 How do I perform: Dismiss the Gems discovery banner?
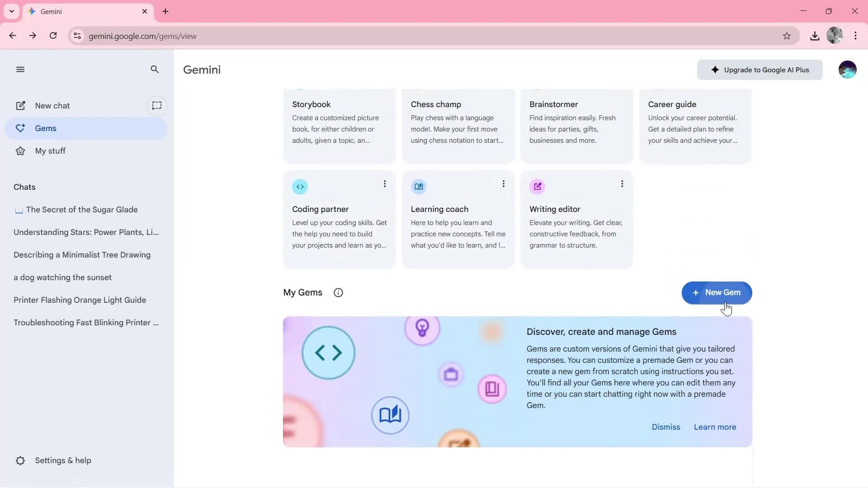665,427
